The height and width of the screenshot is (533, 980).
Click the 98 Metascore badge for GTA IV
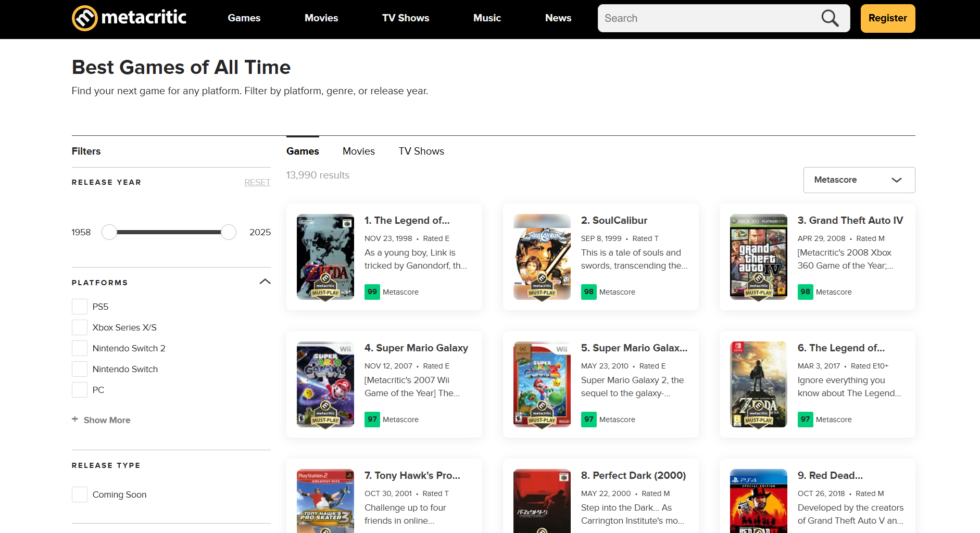click(806, 292)
